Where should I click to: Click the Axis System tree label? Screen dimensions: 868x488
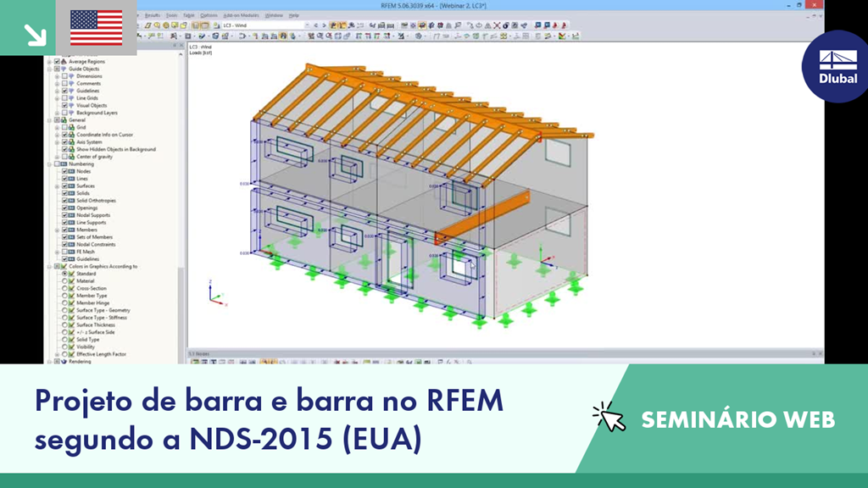[x=89, y=142]
